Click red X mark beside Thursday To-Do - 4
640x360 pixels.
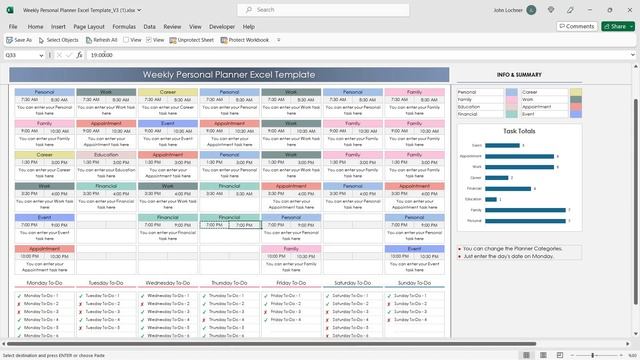click(x=204, y=320)
